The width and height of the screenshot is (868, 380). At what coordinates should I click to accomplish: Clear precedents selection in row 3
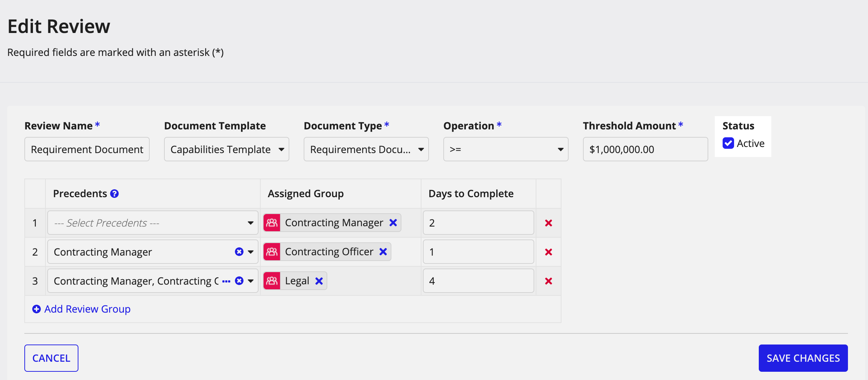click(x=239, y=281)
